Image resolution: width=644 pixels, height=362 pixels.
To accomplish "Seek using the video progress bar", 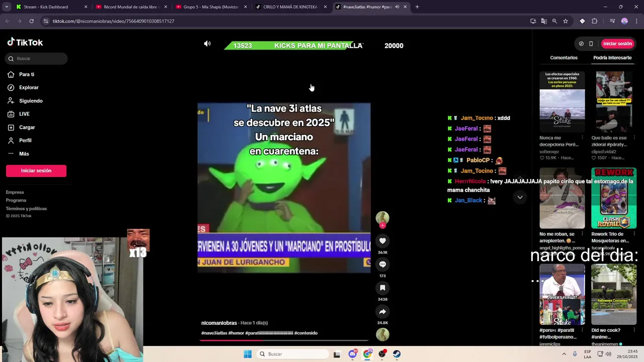I will coord(284,340).
